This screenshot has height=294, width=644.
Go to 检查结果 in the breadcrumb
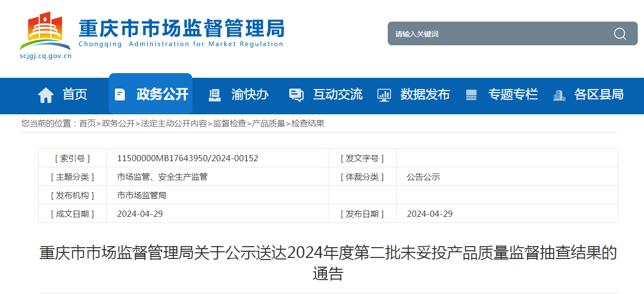(x=308, y=124)
